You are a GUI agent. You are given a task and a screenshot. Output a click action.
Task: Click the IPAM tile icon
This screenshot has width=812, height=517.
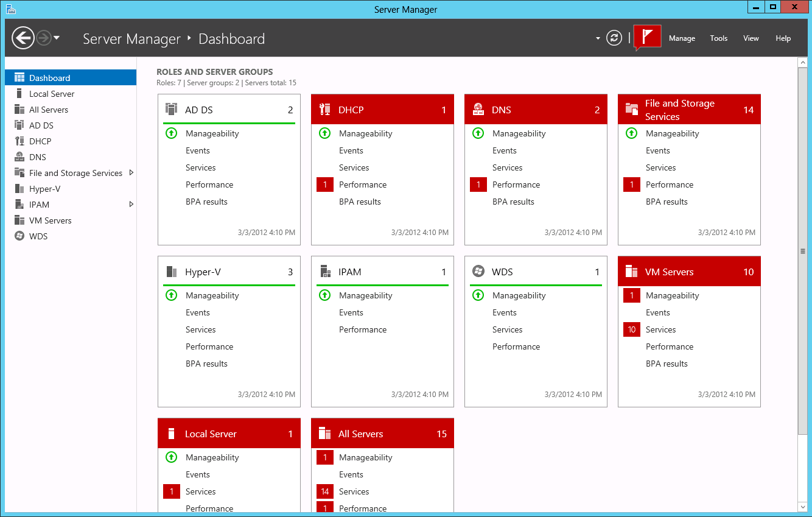point(324,272)
